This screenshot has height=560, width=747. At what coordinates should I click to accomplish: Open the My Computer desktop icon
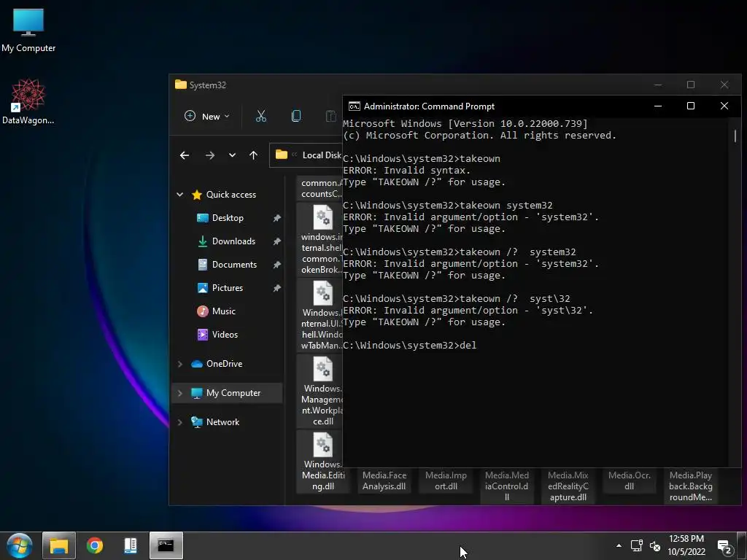pos(28,30)
